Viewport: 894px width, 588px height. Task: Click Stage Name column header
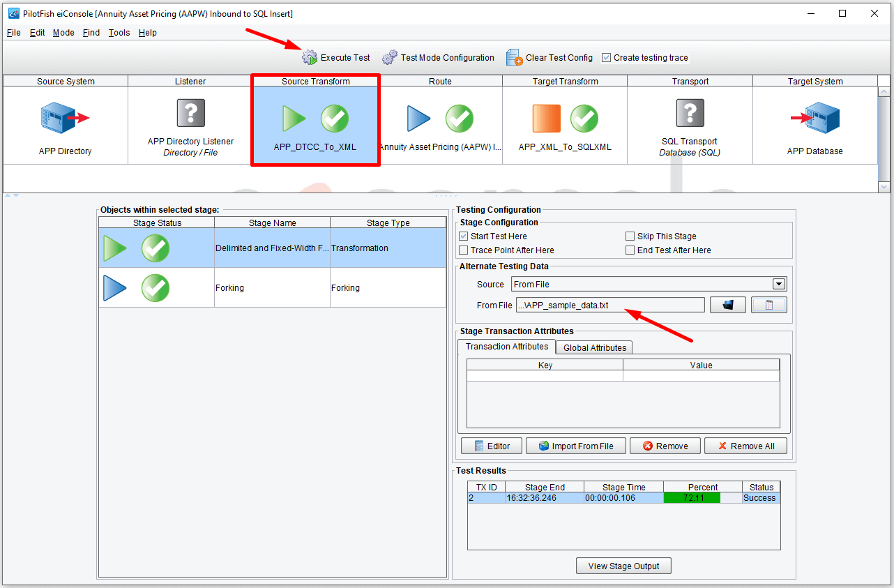pyautogui.click(x=272, y=223)
